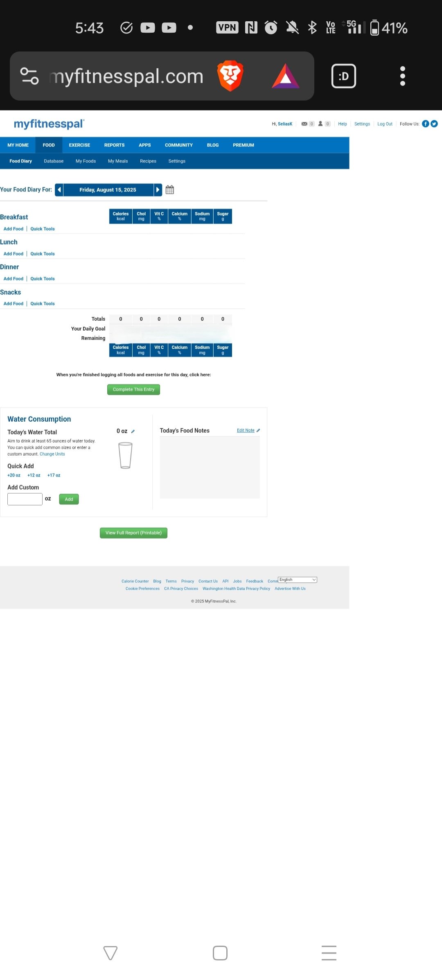
Task: Open the browser three-dot menu
Action: tap(403, 76)
